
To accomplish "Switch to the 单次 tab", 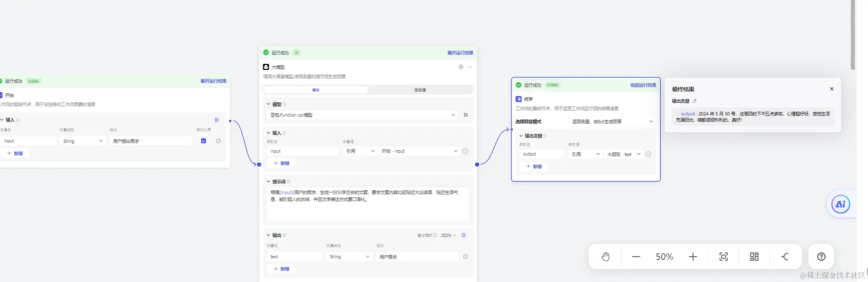I will [x=316, y=90].
